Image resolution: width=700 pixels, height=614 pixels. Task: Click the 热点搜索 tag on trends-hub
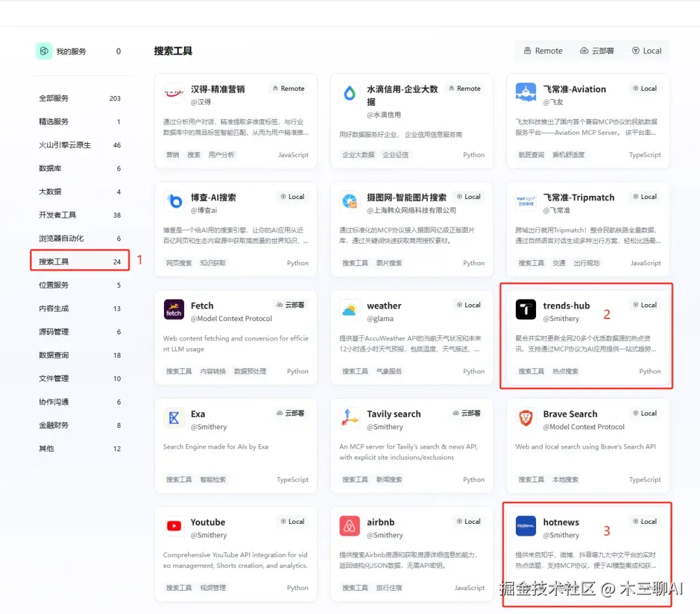click(565, 372)
